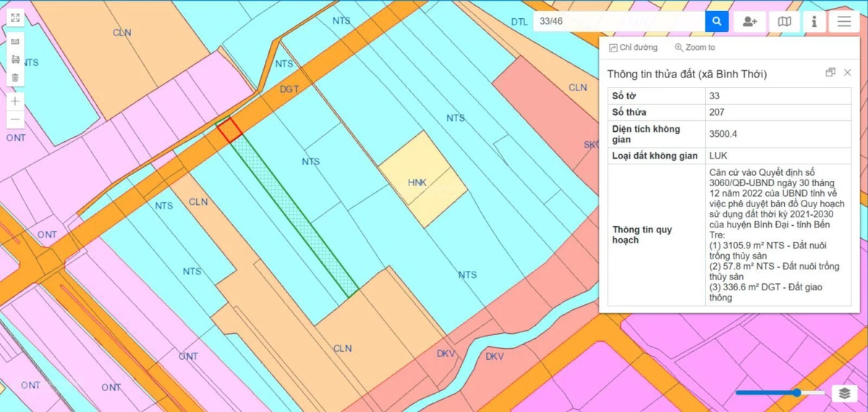Click the 'Thông tin quy hoạch' label

pos(643,235)
